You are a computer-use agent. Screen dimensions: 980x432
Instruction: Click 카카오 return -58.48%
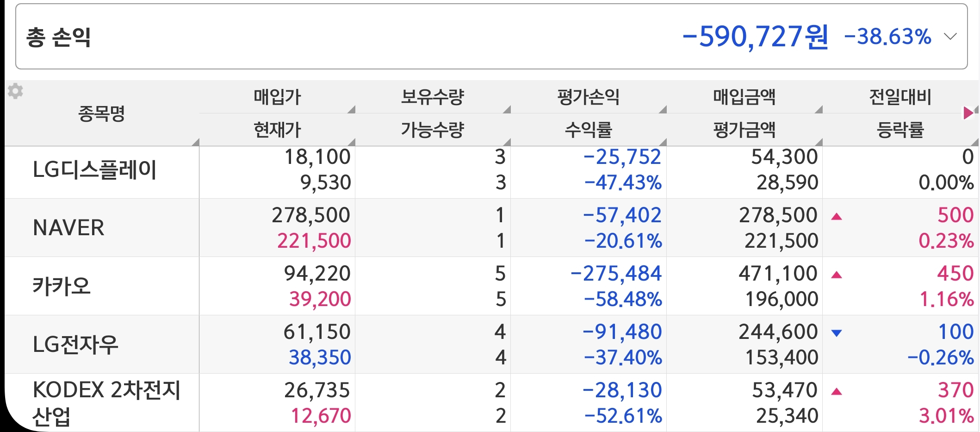click(623, 299)
